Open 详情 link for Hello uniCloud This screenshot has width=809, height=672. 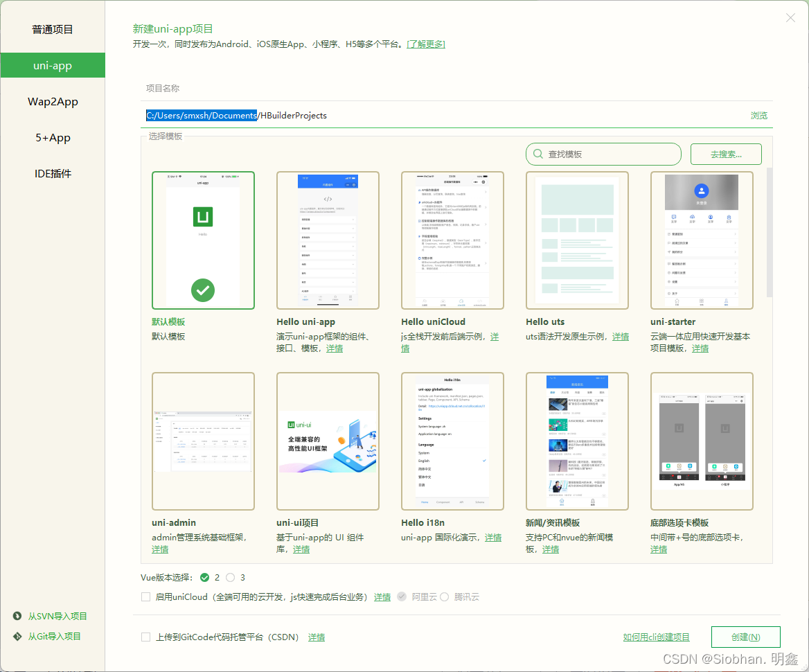(x=495, y=337)
